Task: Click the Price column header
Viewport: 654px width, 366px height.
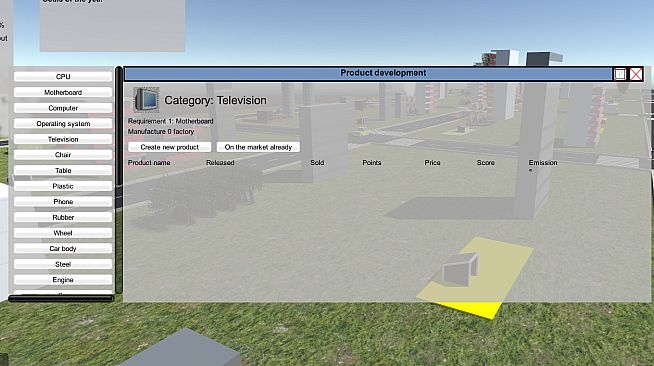Action: tap(432, 163)
